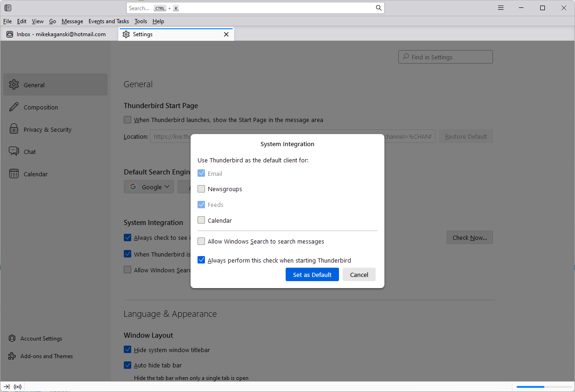
Task: Open Privacy & Security lock icon
Action: (14, 129)
